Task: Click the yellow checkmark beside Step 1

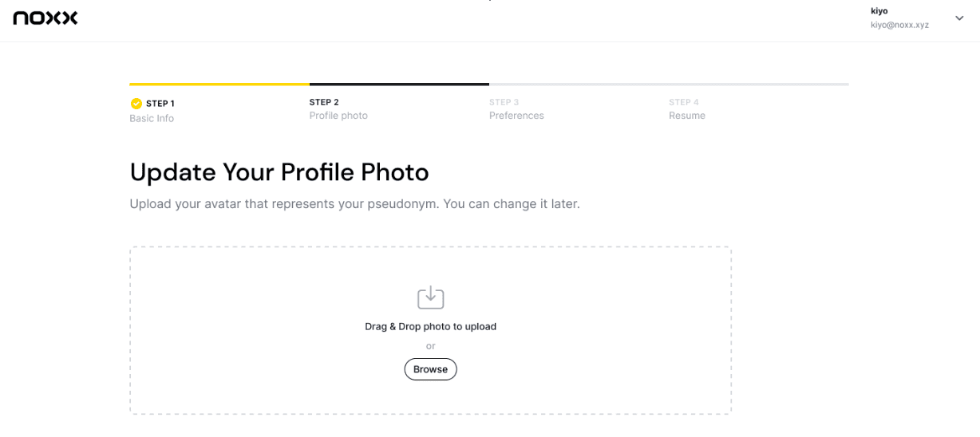Action: pyautogui.click(x=136, y=104)
